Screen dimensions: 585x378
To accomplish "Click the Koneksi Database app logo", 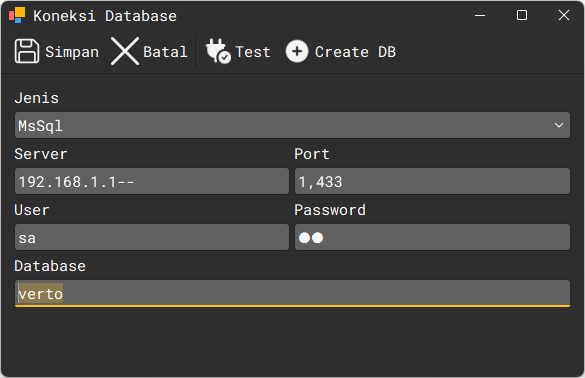I will coord(17,15).
